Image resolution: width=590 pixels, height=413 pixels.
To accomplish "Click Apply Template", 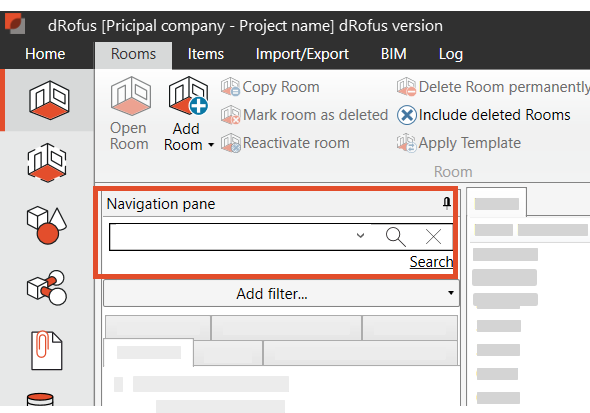I will point(459,143).
